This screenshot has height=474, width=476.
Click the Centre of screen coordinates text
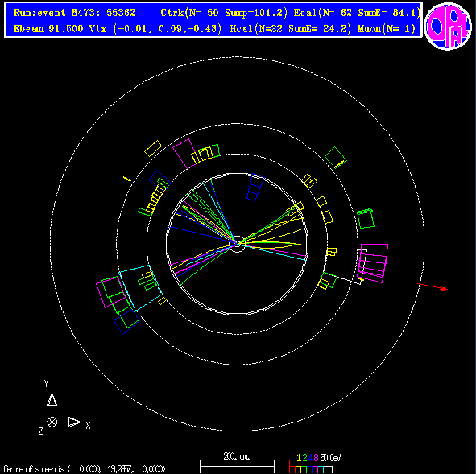pos(85,469)
